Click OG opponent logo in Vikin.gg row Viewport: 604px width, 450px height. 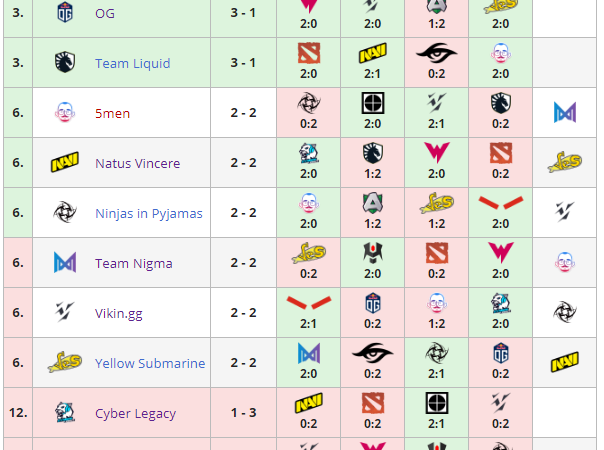pos(373,303)
